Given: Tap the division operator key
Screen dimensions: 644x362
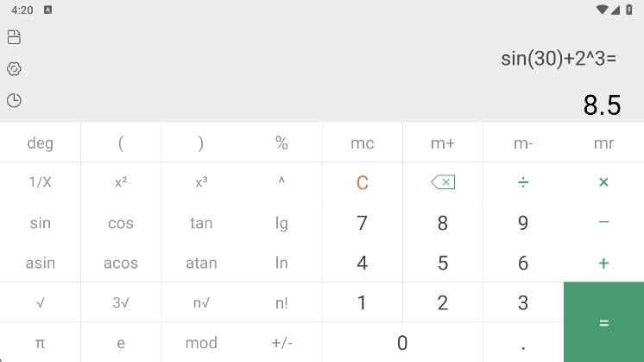Looking at the screenshot, I should pos(523,182).
